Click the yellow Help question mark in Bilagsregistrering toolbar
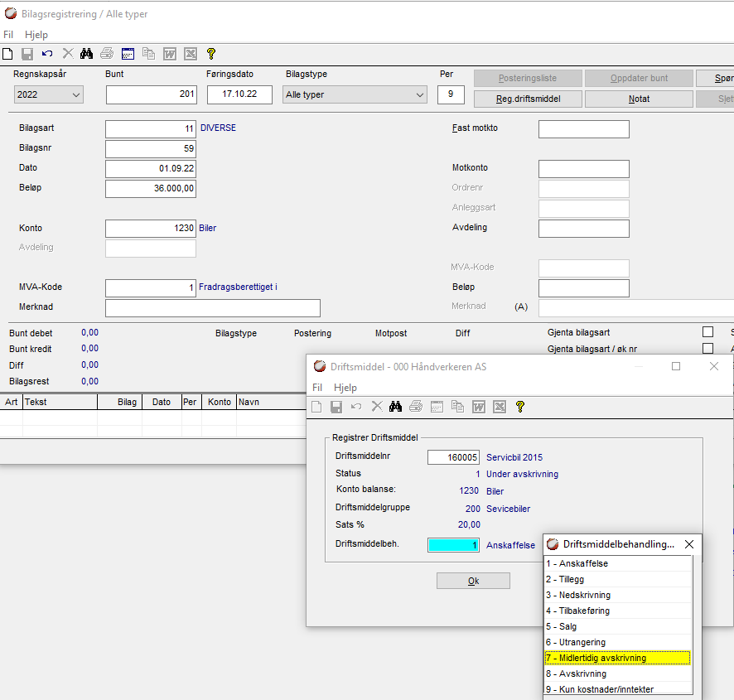 pos(211,54)
